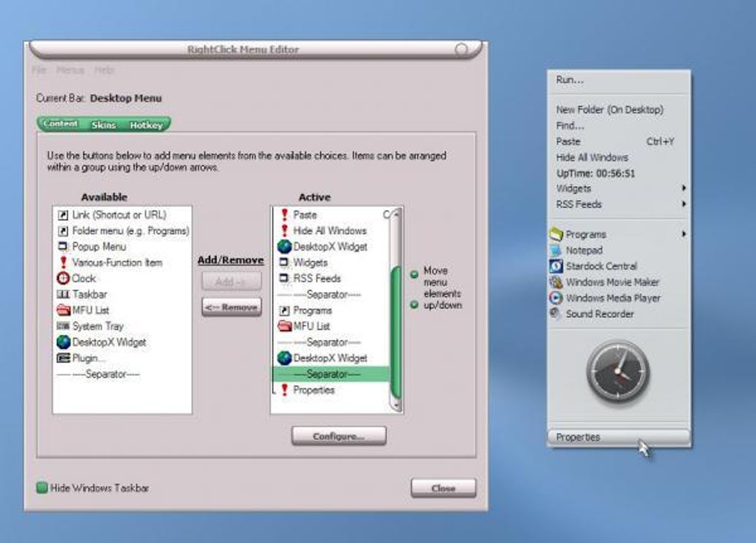The image size is (756, 543).
Task: Switch to the Skins tab
Action: tap(104, 124)
